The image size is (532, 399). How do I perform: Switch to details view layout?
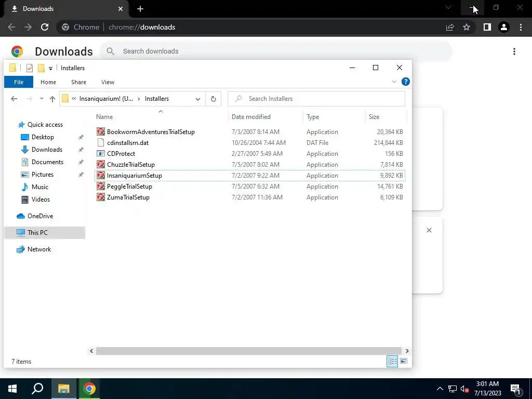tap(393, 362)
